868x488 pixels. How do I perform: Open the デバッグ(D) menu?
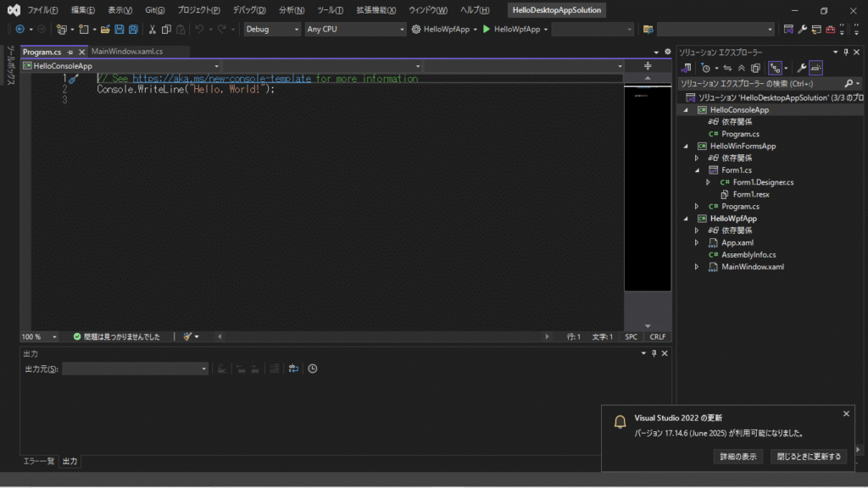pyautogui.click(x=249, y=10)
